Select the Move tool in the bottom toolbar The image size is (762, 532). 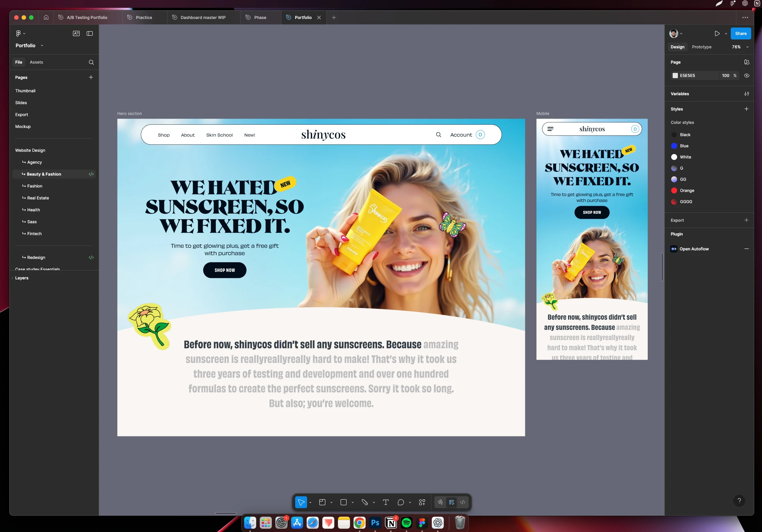(301, 502)
